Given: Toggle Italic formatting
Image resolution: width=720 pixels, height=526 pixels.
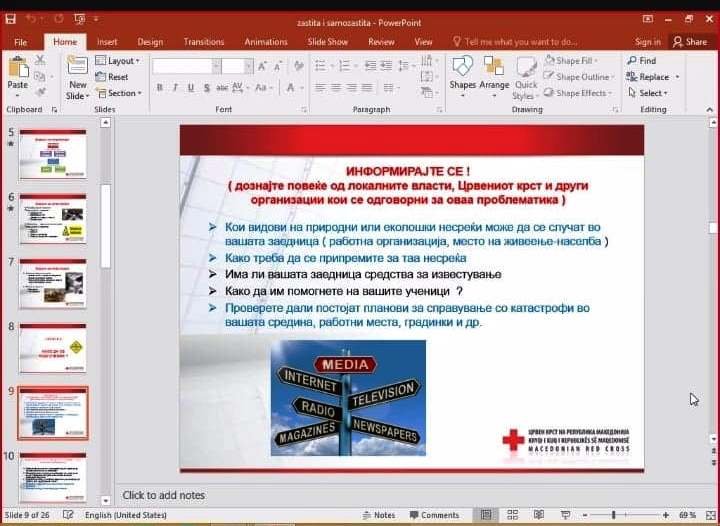Looking at the screenshot, I should click(x=174, y=88).
